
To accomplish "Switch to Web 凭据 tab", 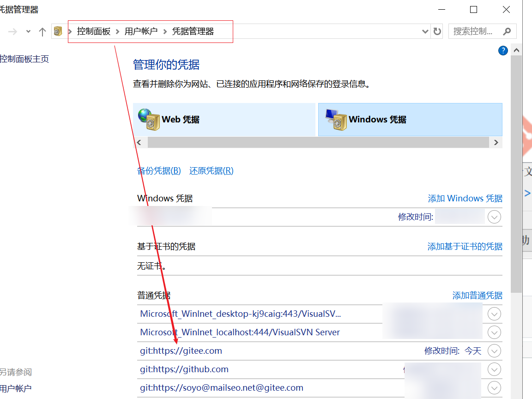I will 224,120.
